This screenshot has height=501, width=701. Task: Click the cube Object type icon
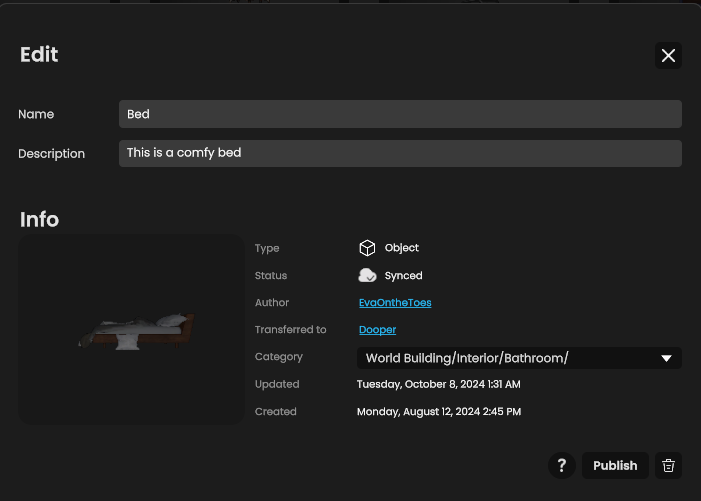[x=367, y=248]
